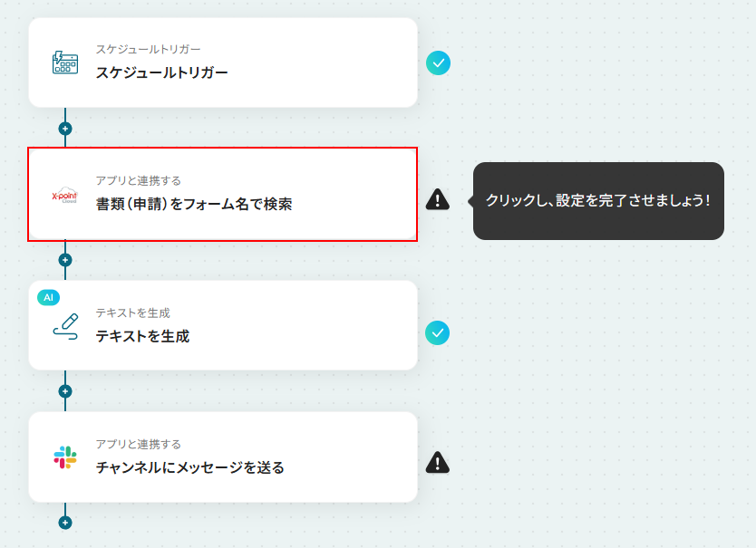Open the 書類(申請)をフォーム名で検索 step
756x548 pixels.
[223, 194]
